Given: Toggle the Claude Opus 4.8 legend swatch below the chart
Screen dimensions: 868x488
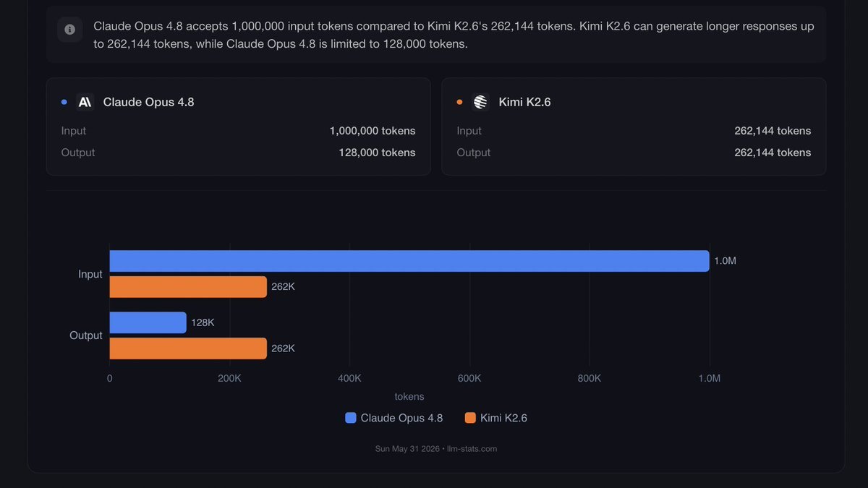Looking at the screenshot, I should (x=351, y=418).
